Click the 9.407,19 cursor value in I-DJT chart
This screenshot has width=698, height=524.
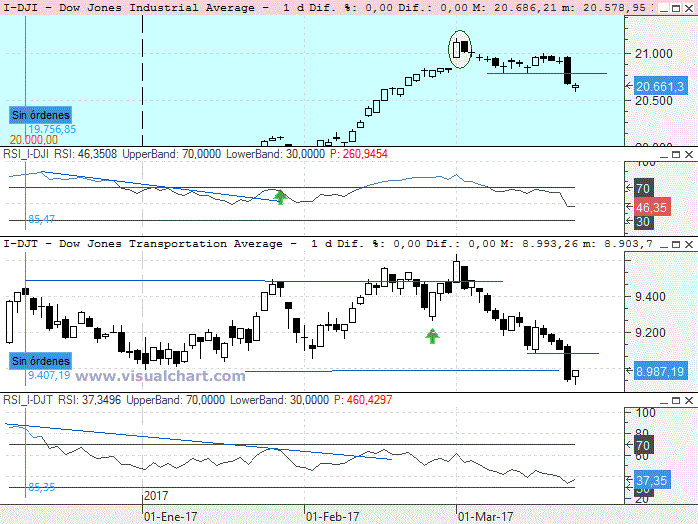point(49,375)
